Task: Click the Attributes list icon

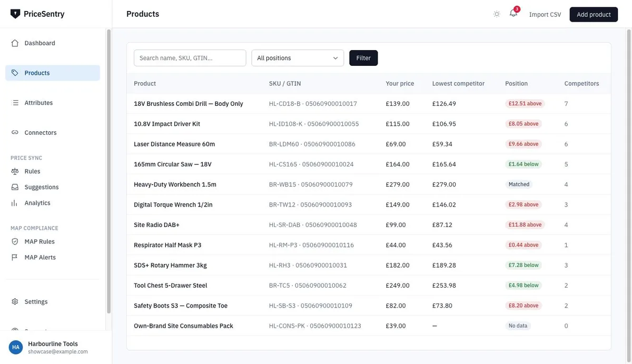Action: point(15,103)
